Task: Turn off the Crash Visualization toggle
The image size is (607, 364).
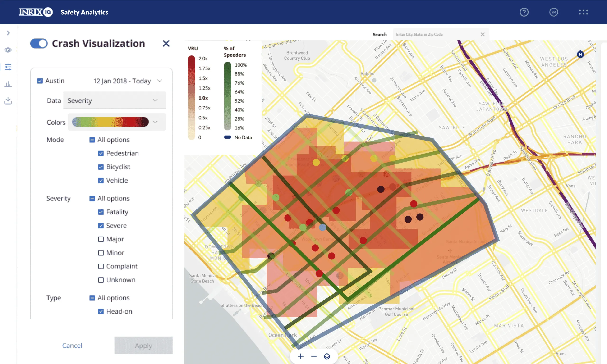Action: 39,44
